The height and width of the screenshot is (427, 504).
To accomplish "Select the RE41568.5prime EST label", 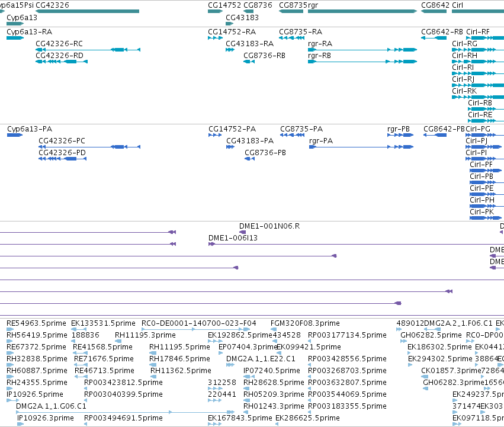I will pyautogui.click(x=102, y=347).
